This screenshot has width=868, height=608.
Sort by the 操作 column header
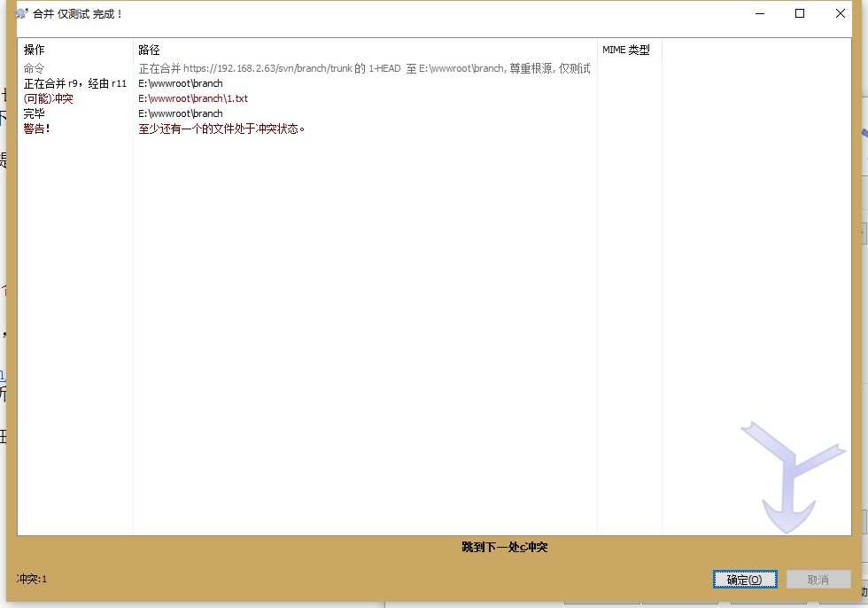75,50
